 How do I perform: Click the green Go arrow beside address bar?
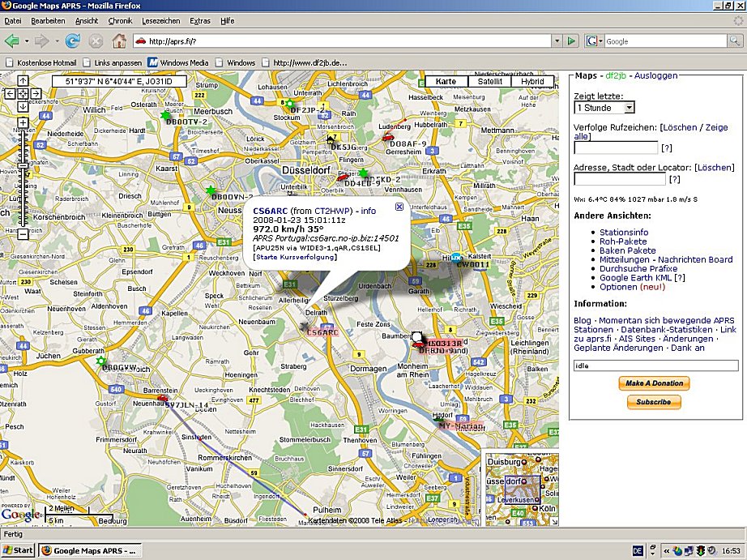point(571,41)
